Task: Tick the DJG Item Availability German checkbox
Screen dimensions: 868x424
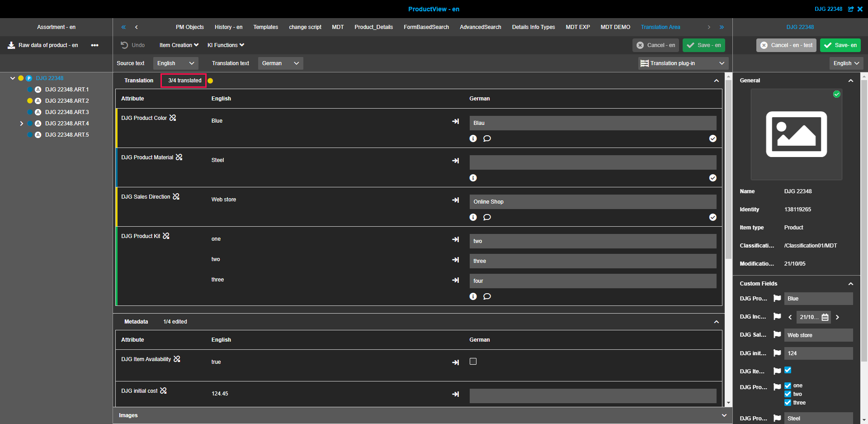Action: pos(473,362)
